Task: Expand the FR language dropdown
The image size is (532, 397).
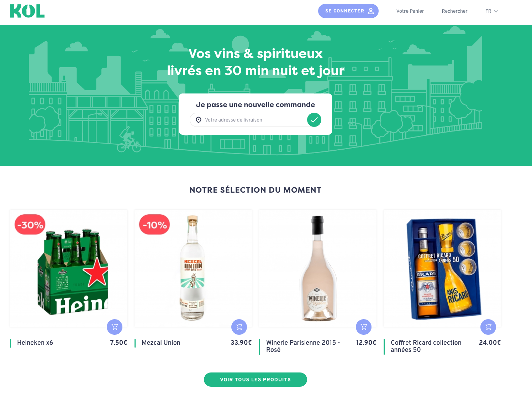Action: (492, 11)
